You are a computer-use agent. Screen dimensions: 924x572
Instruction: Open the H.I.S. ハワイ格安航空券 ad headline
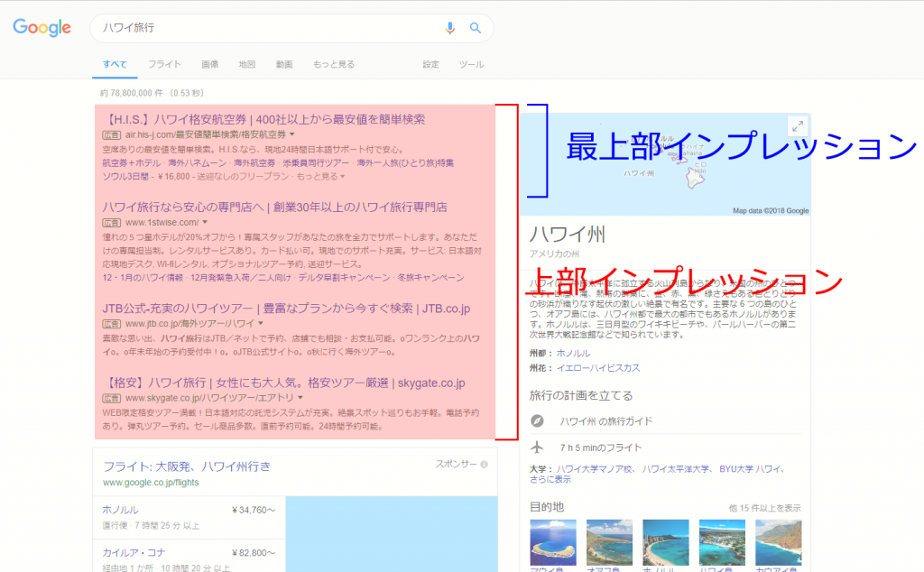[264, 120]
